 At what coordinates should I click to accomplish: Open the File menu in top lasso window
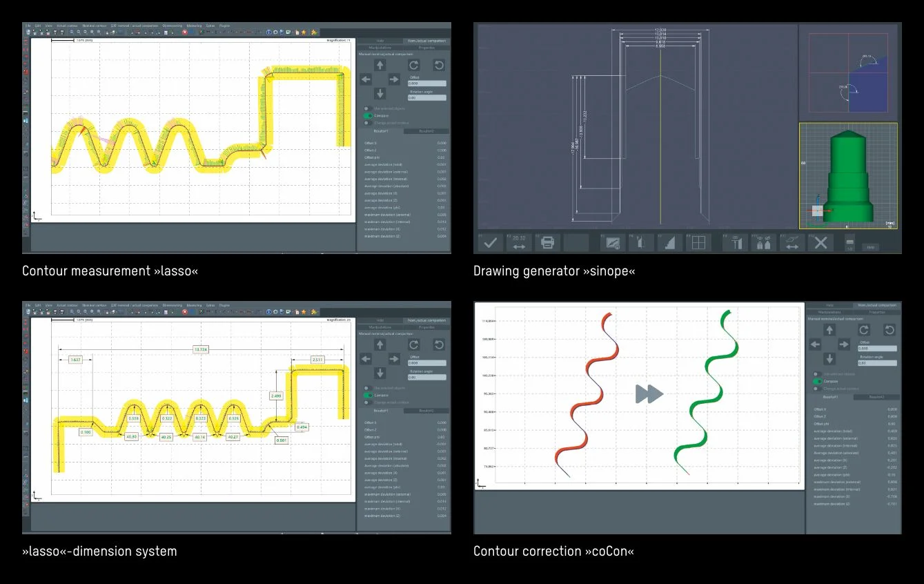(x=28, y=26)
